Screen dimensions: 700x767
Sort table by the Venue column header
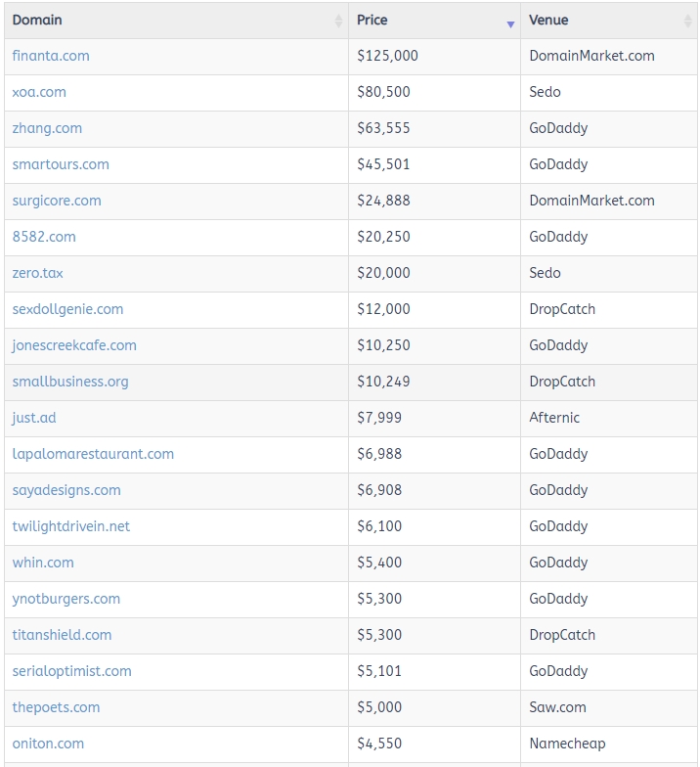pyautogui.click(x=609, y=21)
